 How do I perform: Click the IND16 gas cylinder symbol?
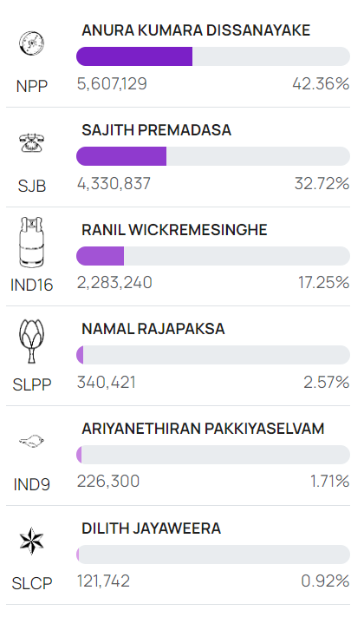click(31, 242)
